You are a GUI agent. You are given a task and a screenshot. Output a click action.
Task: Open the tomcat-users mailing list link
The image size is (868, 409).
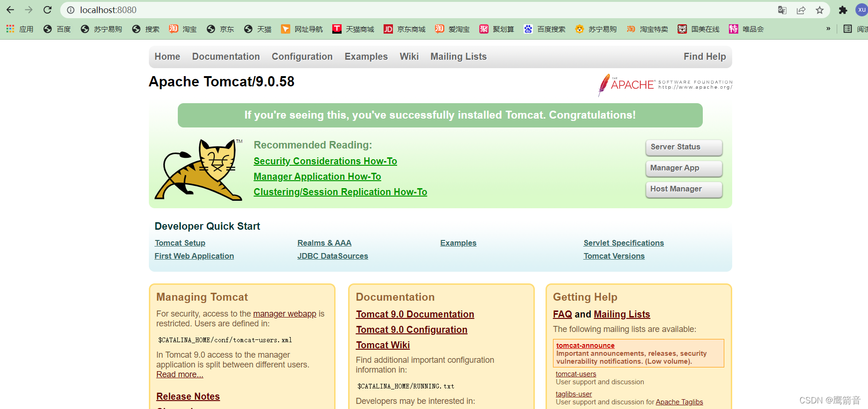click(x=576, y=374)
